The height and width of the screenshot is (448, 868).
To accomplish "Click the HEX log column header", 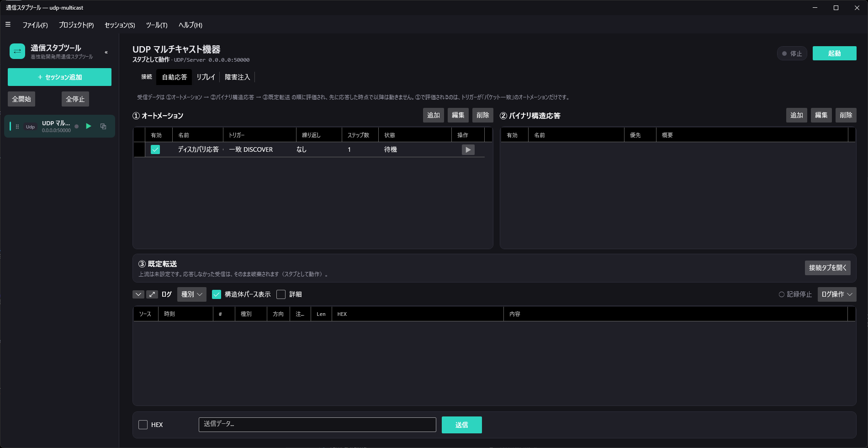I will [418, 314].
